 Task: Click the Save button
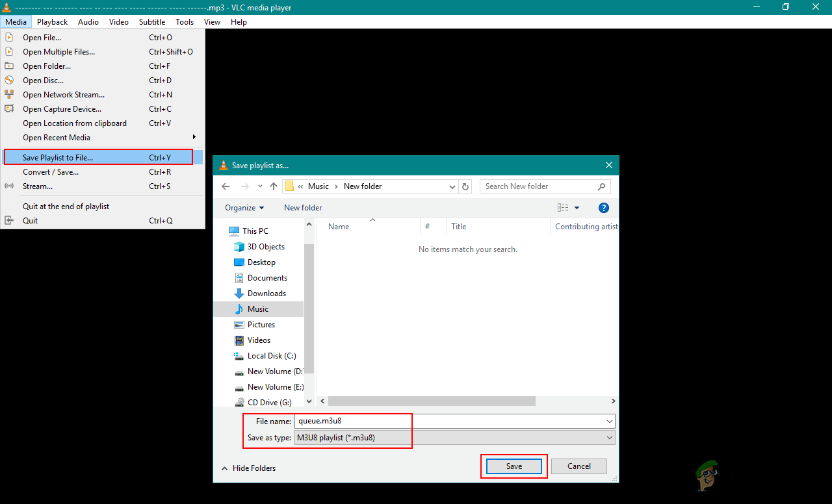pos(513,466)
